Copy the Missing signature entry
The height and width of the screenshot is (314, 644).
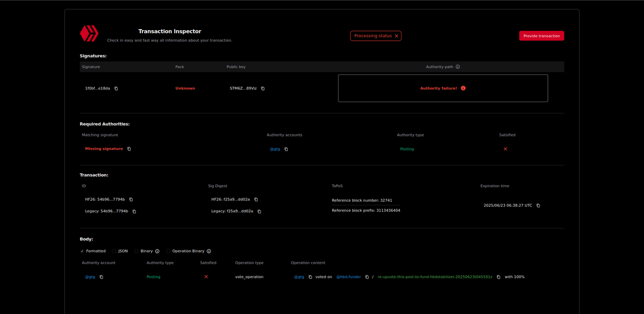click(129, 149)
